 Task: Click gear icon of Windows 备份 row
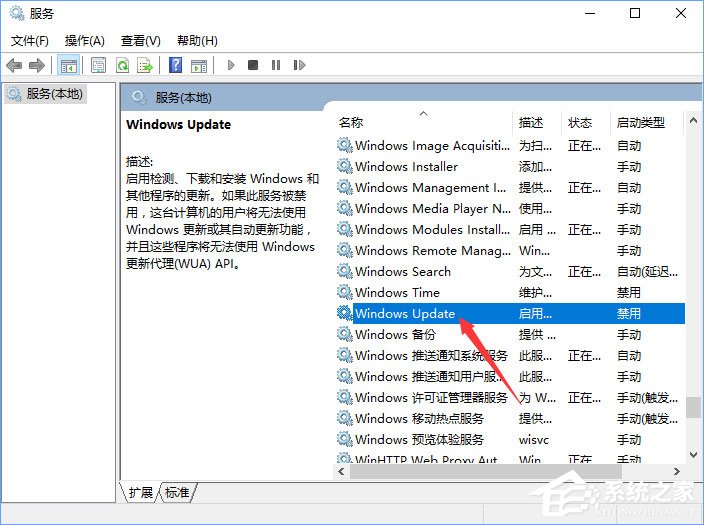pyautogui.click(x=344, y=334)
